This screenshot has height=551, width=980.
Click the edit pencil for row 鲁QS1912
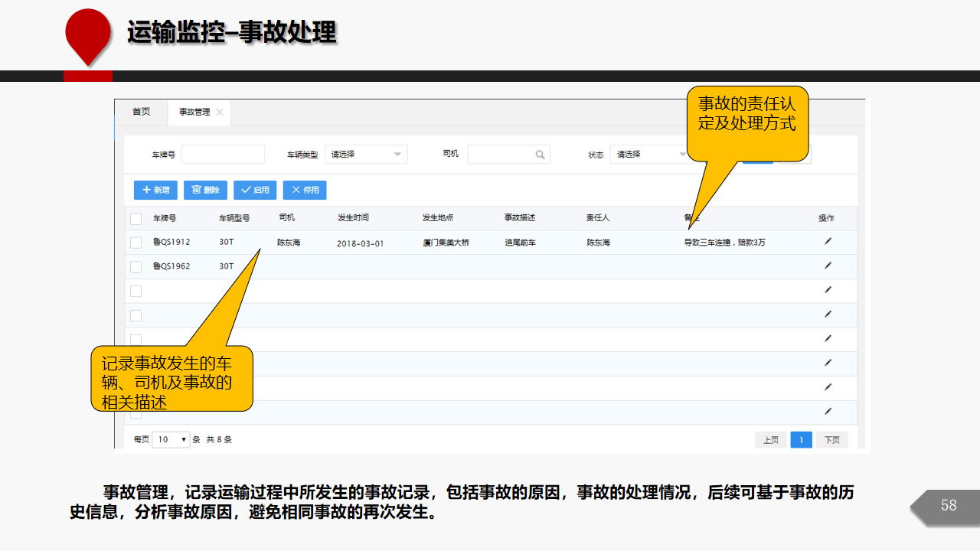pyautogui.click(x=828, y=241)
